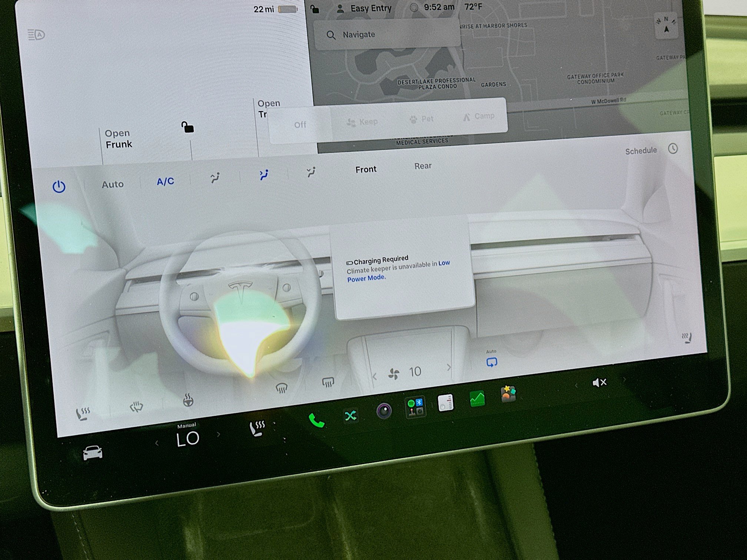Tap the green shuffle arrows app

(x=351, y=416)
